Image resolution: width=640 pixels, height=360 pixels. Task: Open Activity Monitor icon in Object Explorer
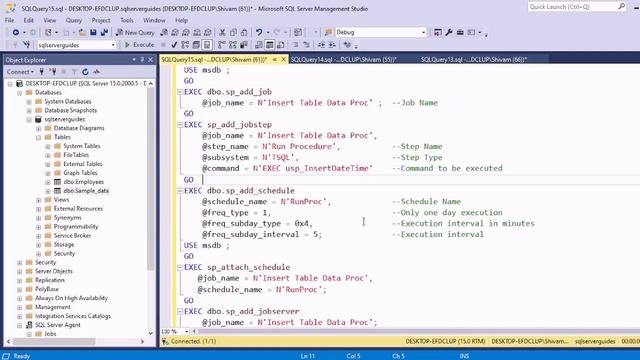[96, 72]
